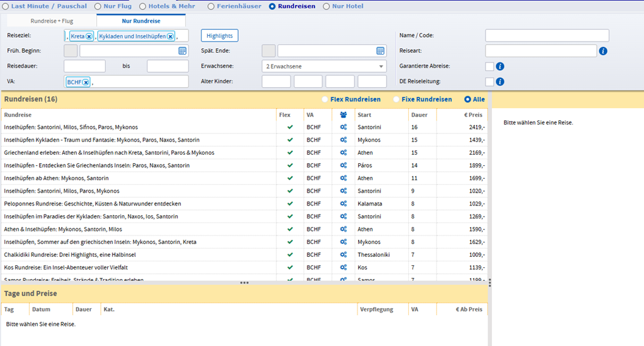Sort by € Preis column header
Screen dimensions: 644x346
473,115
